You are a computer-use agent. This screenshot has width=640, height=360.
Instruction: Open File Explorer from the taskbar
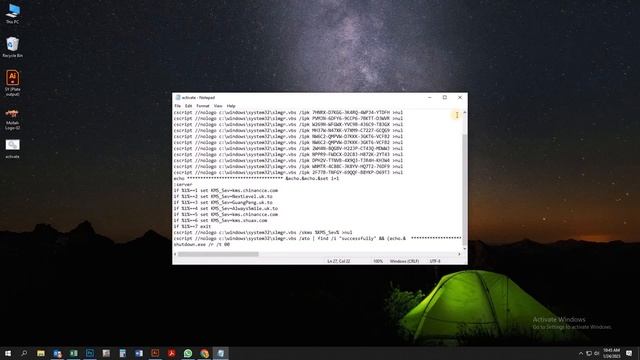point(41,353)
